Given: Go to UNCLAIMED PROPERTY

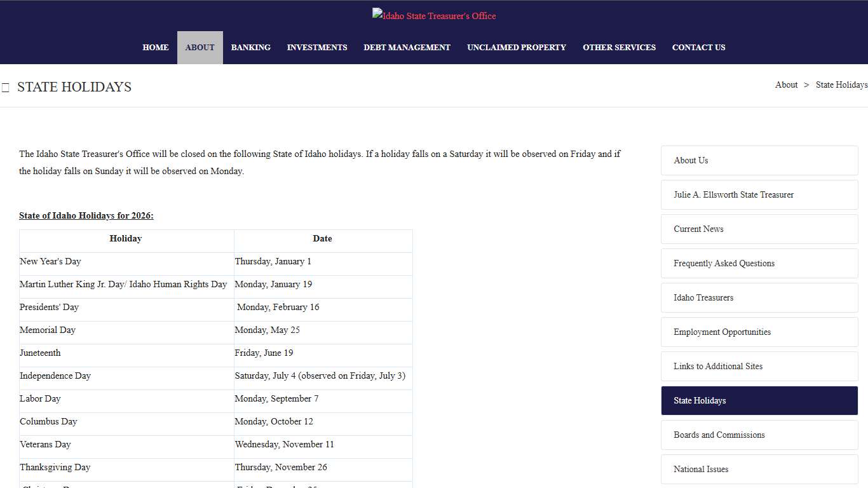Looking at the screenshot, I should click(517, 47).
